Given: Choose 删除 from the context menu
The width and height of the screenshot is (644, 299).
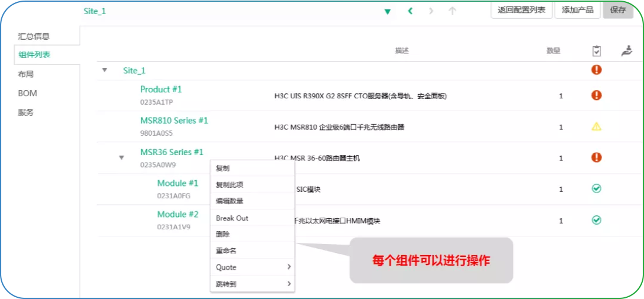Looking at the screenshot, I should [252, 234].
